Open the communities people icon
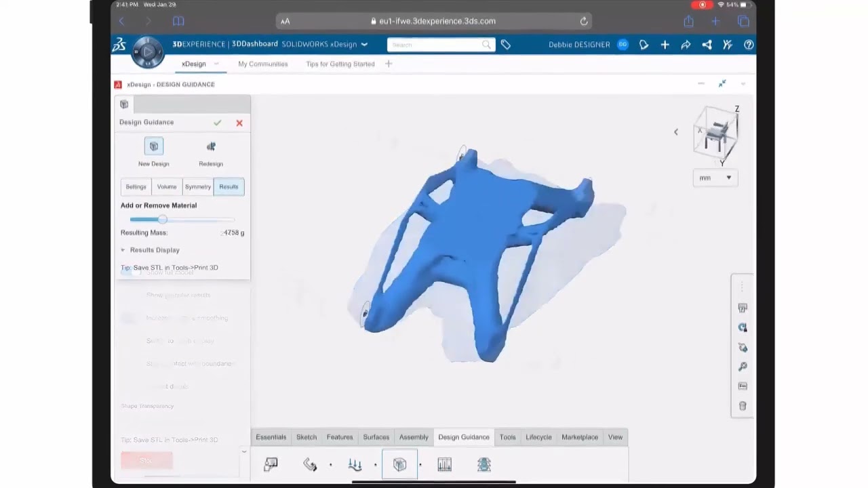Image resolution: width=868 pixels, height=488 pixels. pos(728,45)
